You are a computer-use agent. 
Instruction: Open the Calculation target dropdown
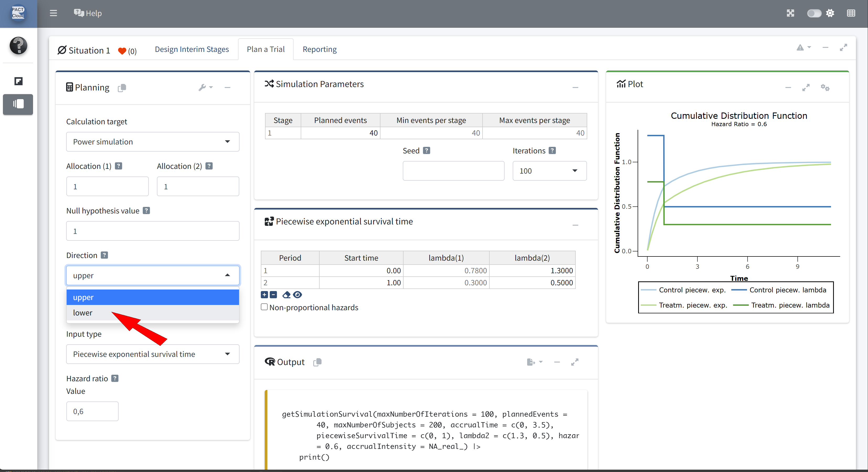coord(152,142)
